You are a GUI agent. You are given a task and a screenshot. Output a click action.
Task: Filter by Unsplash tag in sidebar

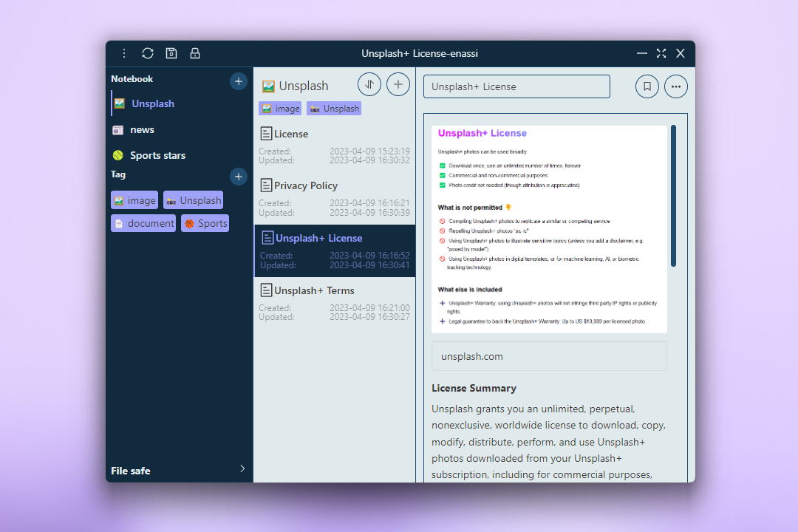point(194,200)
